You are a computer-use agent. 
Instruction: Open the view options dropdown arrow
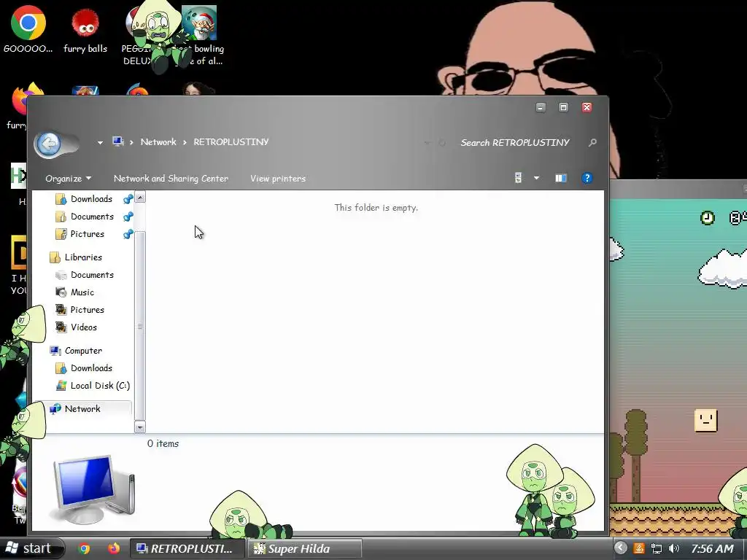[x=536, y=178]
